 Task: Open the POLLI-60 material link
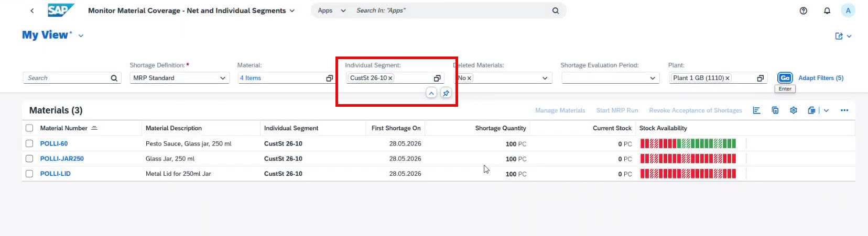pos(54,143)
